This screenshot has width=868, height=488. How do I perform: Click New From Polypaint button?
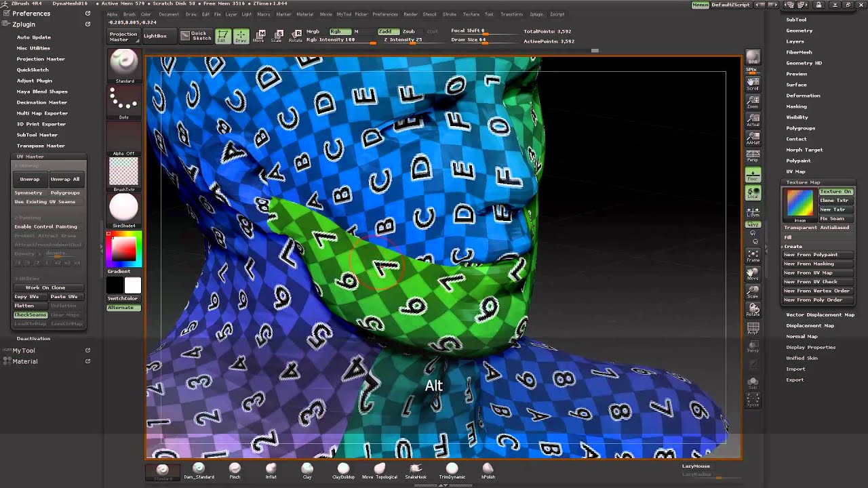click(818, 255)
